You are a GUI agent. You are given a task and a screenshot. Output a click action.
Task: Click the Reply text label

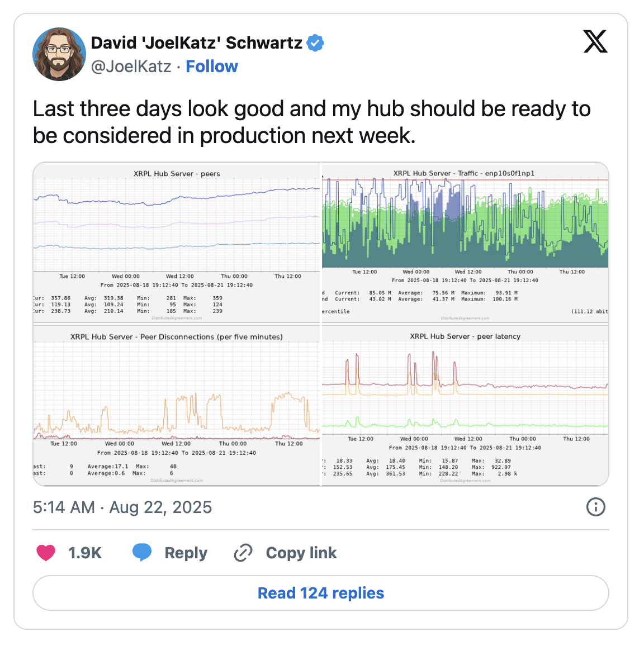pos(186,553)
